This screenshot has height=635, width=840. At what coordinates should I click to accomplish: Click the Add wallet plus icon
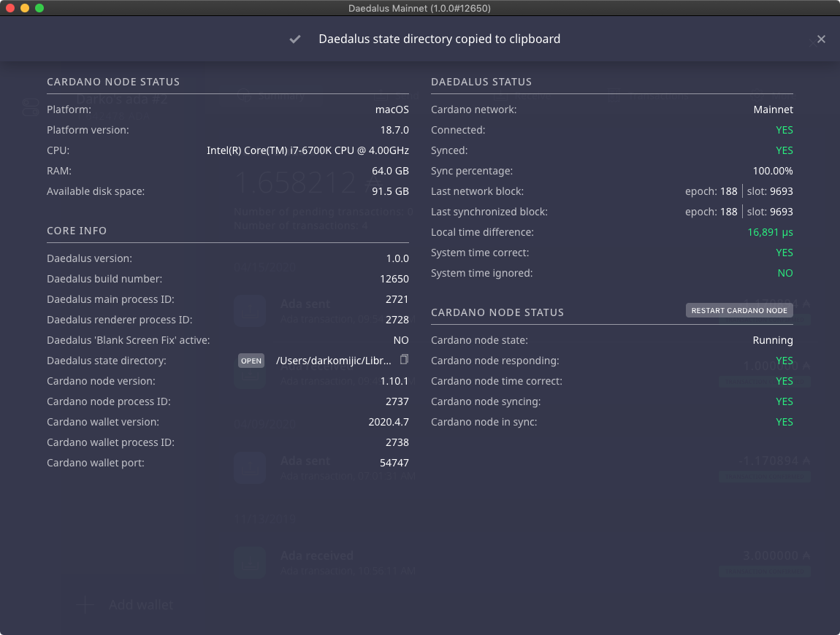coord(85,604)
